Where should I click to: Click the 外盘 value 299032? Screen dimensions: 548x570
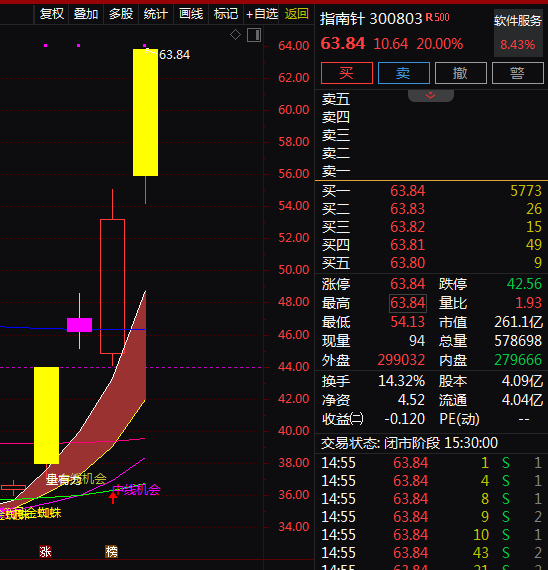pyautogui.click(x=401, y=360)
